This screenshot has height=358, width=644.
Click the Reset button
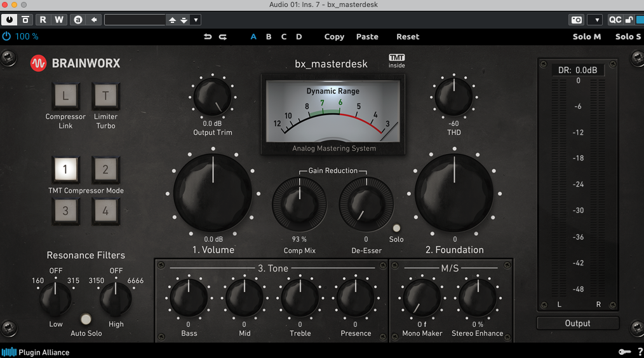pos(408,37)
